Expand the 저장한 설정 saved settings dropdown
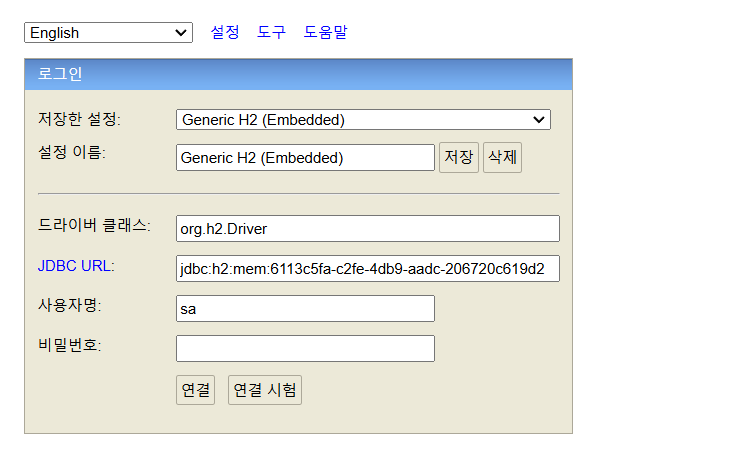The height and width of the screenshot is (450, 729). click(363, 119)
